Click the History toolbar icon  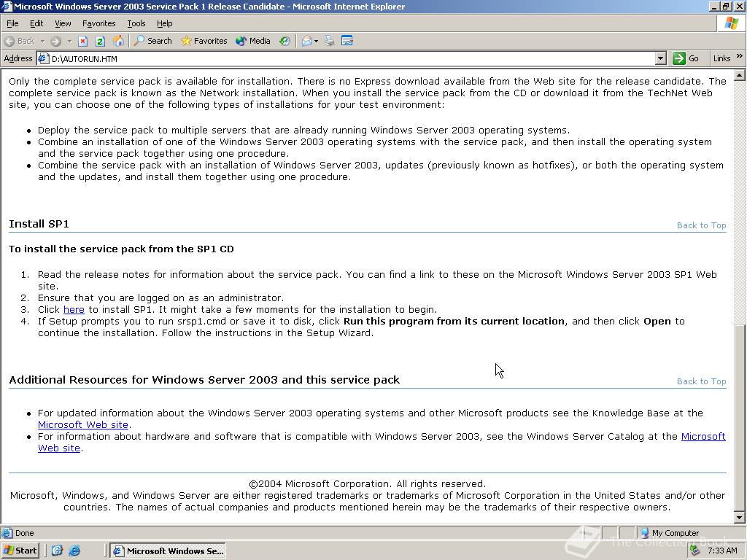[285, 41]
